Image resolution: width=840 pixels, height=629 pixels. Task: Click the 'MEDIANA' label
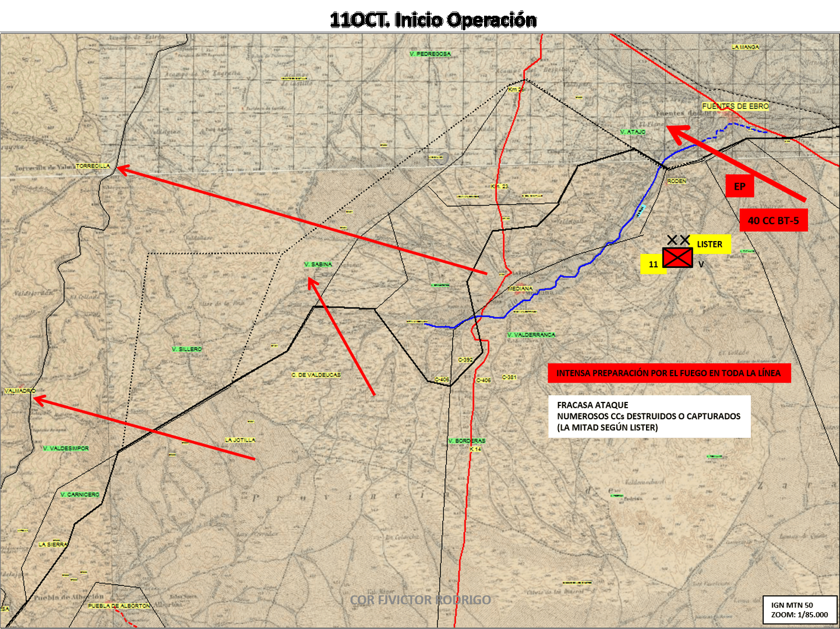coord(520,289)
